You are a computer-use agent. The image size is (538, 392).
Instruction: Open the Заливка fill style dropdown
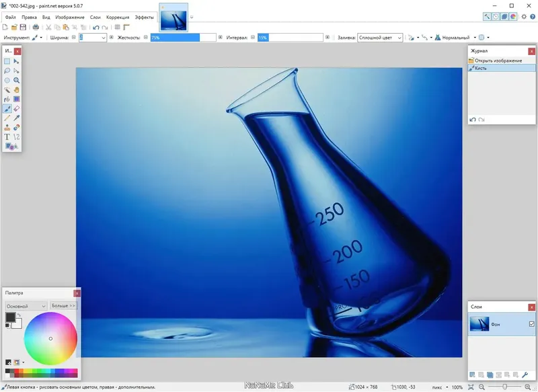(x=379, y=38)
